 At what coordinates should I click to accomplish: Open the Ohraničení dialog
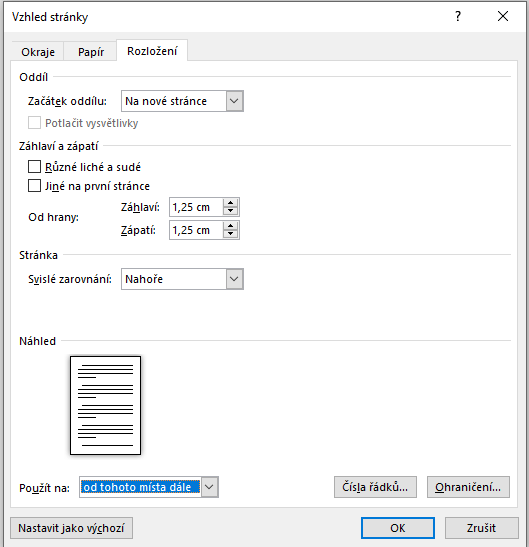(x=468, y=487)
